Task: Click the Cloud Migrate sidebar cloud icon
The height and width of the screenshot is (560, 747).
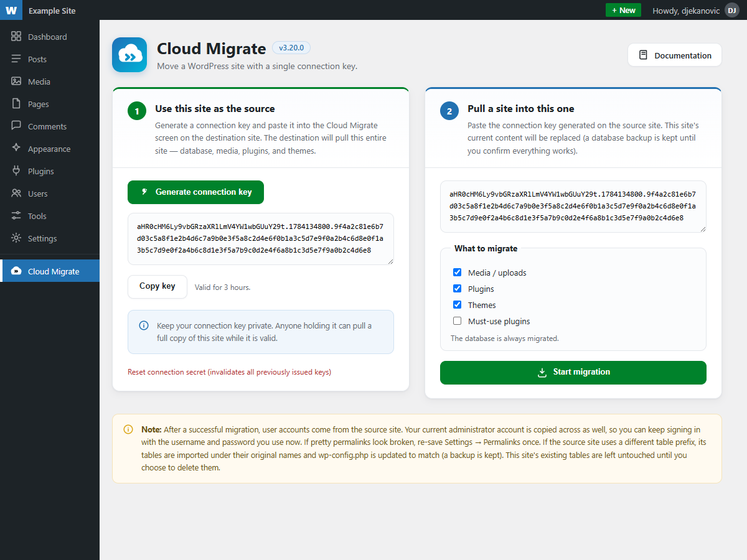Action: (x=16, y=271)
